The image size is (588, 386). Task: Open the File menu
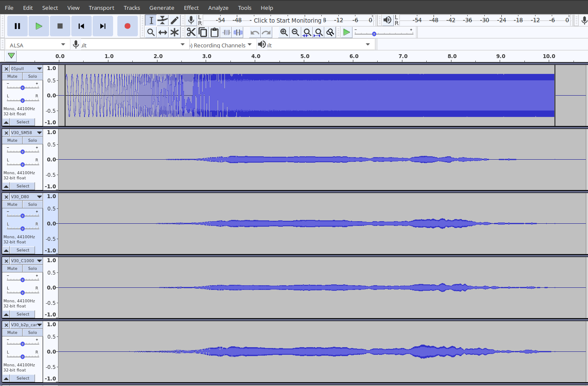[9, 8]
